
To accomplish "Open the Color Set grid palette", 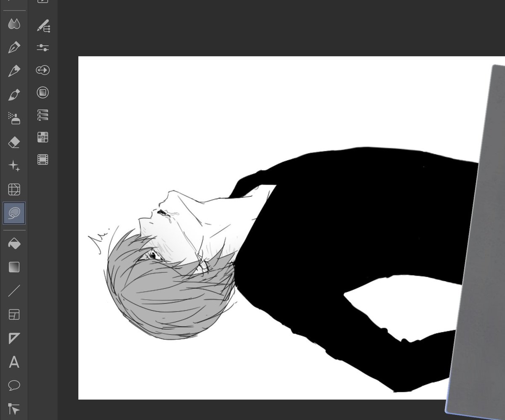I will [x=43, y=137].
